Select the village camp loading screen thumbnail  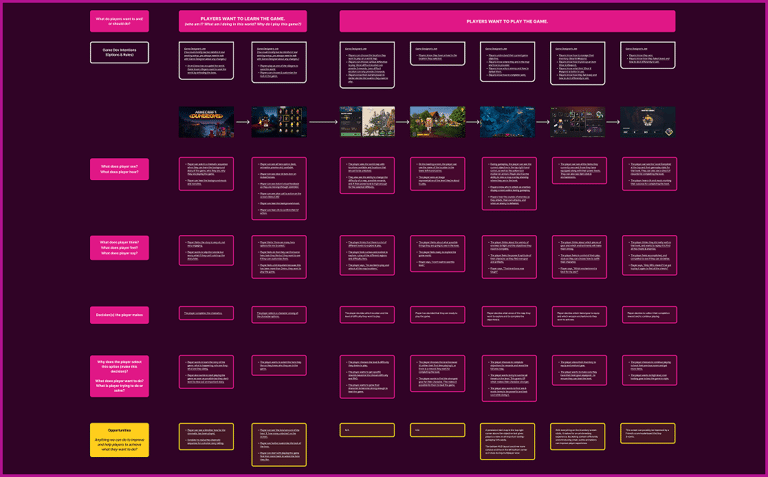[437, 122]
